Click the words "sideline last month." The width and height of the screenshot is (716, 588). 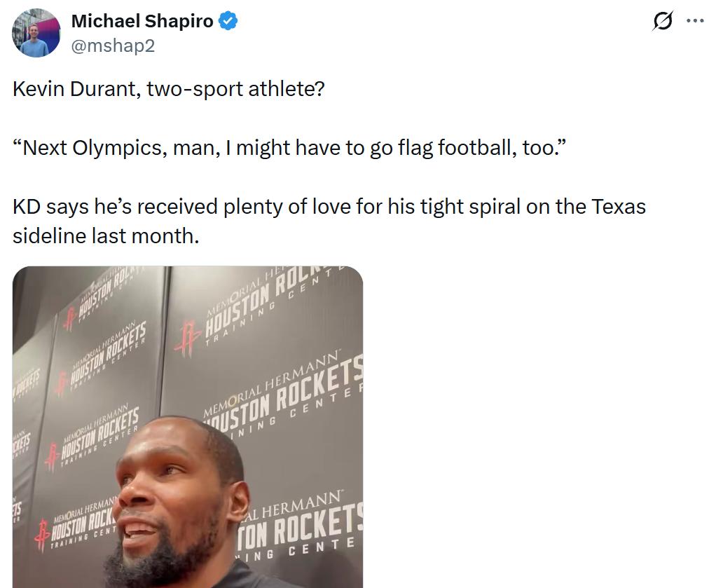click(106, 236)
